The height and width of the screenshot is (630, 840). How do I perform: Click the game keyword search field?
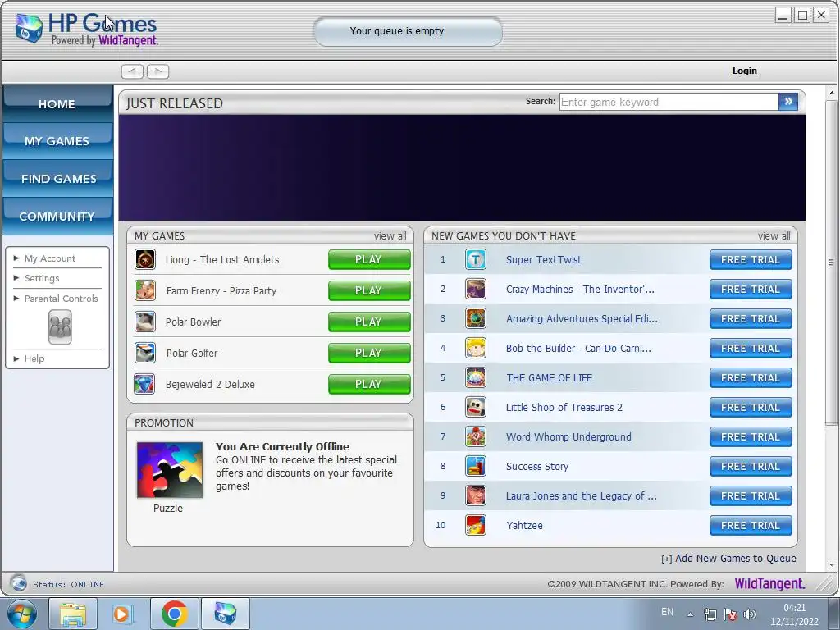point(669,102)
